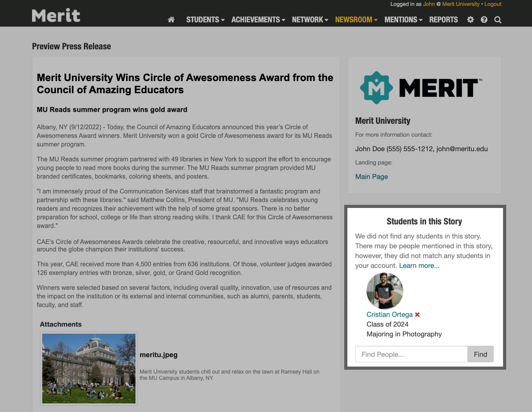Open the Mentions dropdown
Viewport: 532px width, 412px height.
[403, 20]
